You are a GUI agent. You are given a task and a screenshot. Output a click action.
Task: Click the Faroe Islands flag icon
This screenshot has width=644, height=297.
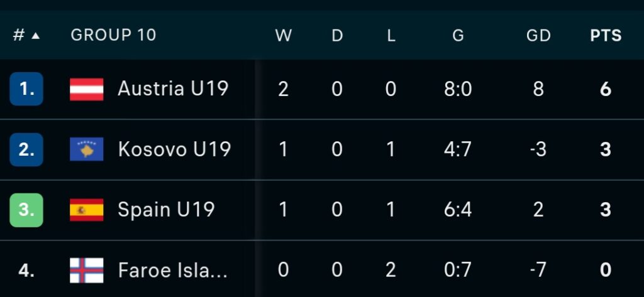[87, 270]
